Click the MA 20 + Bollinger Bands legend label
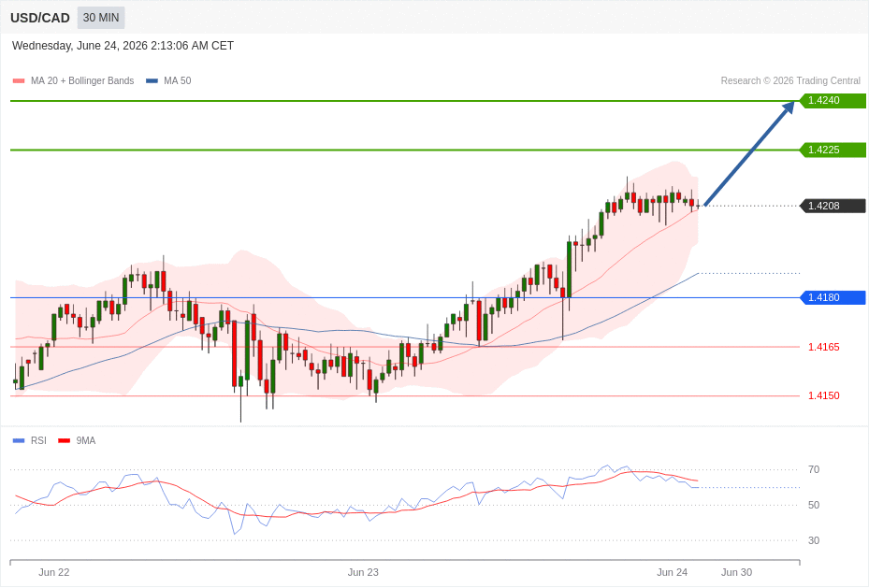The width and height of the screenshot is (869, 588). (82, 80)
